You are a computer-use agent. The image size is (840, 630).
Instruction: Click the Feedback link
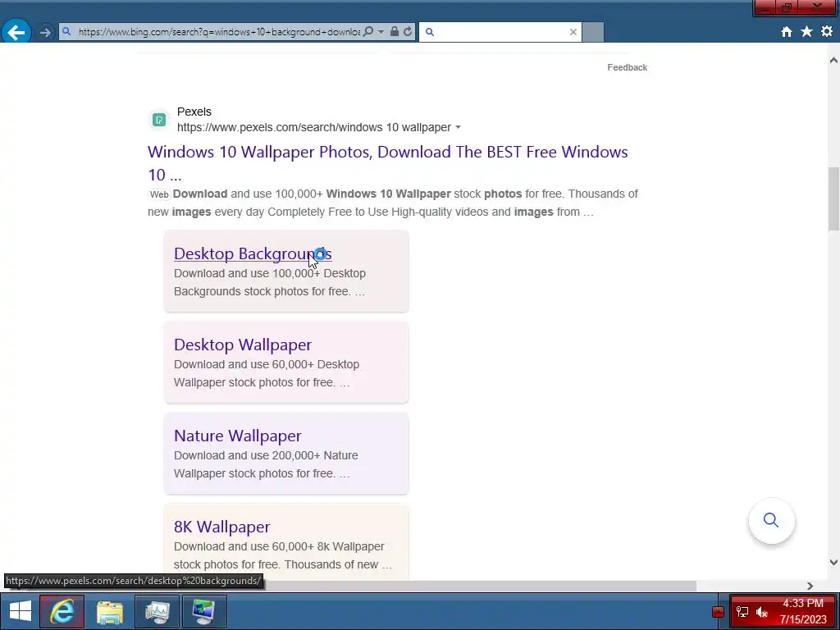(x=627, y=67)
